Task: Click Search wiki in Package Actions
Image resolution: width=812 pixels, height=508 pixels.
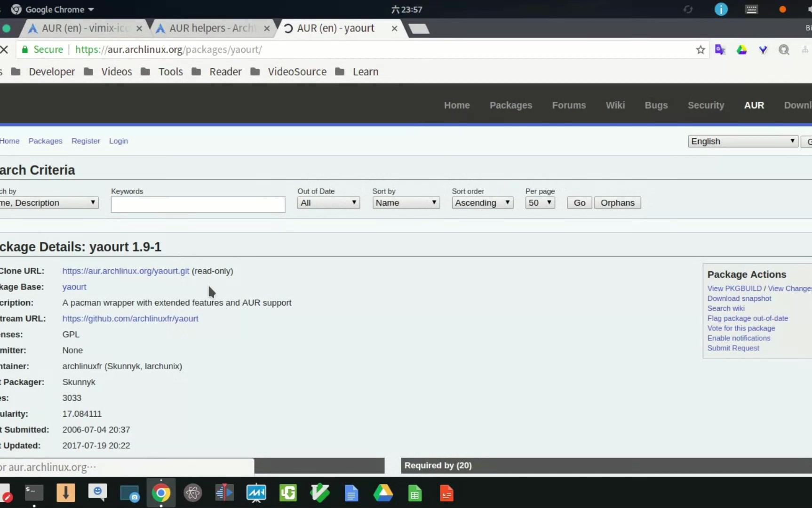Action: (726, 308)
